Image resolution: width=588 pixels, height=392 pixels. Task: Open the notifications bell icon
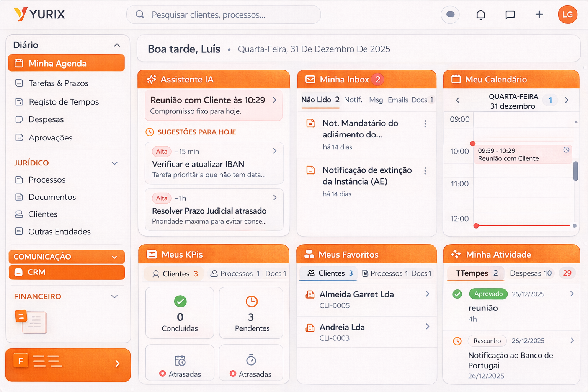pyautogui.click(x=480, y=15)
